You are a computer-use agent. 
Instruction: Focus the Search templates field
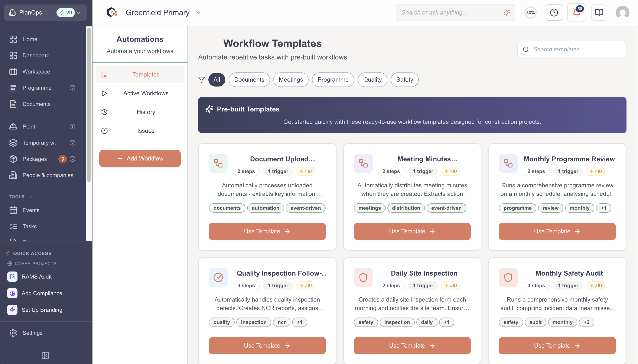click(572, 49)
